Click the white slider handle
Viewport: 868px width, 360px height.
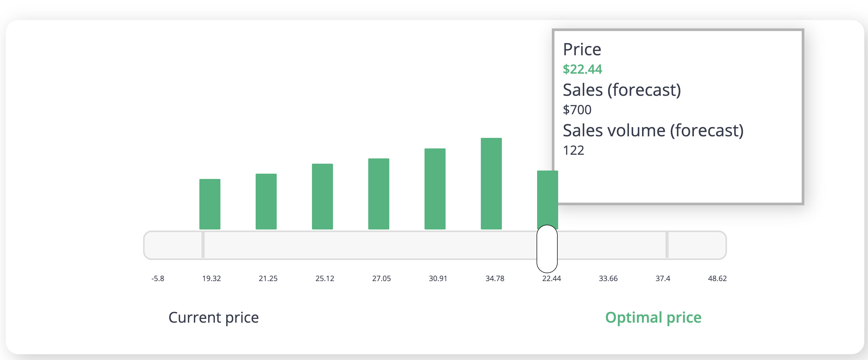pyautogui.click(x=547, y=249)
